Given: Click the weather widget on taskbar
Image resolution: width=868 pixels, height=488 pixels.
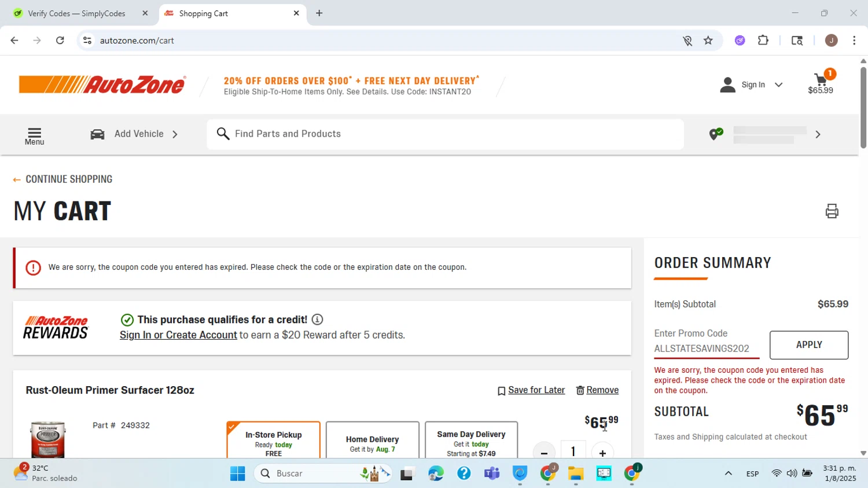Looking at the screenshot, I should [45, 473].
